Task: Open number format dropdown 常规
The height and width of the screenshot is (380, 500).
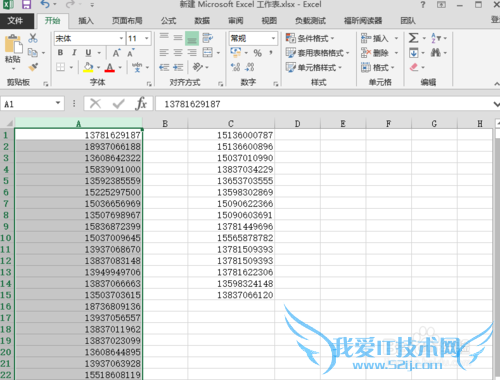Action: click(273, 38)
